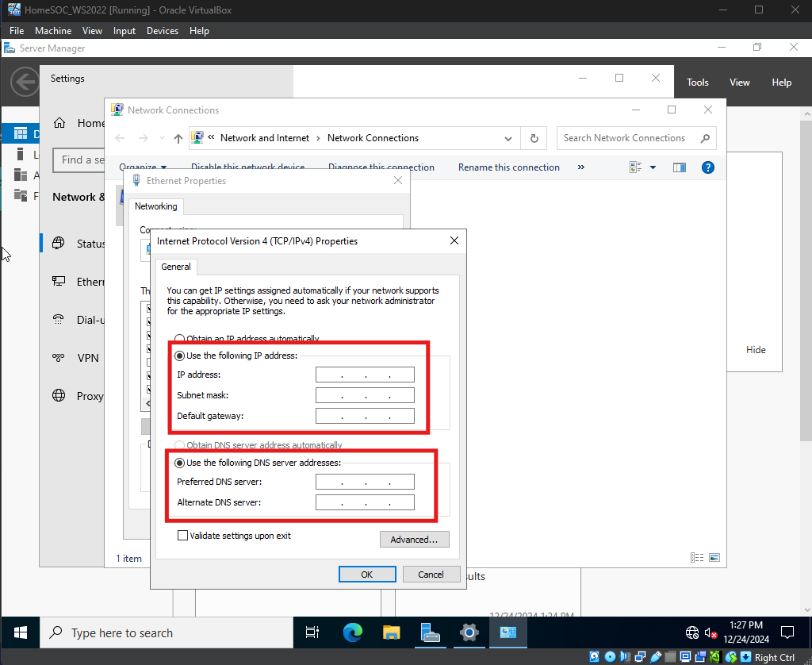Image resolution: width=812 pixels, height=665 pixels.
Task: Click OK in the TCP/IPv4 Properties dialog
Action: pos(366,574)
